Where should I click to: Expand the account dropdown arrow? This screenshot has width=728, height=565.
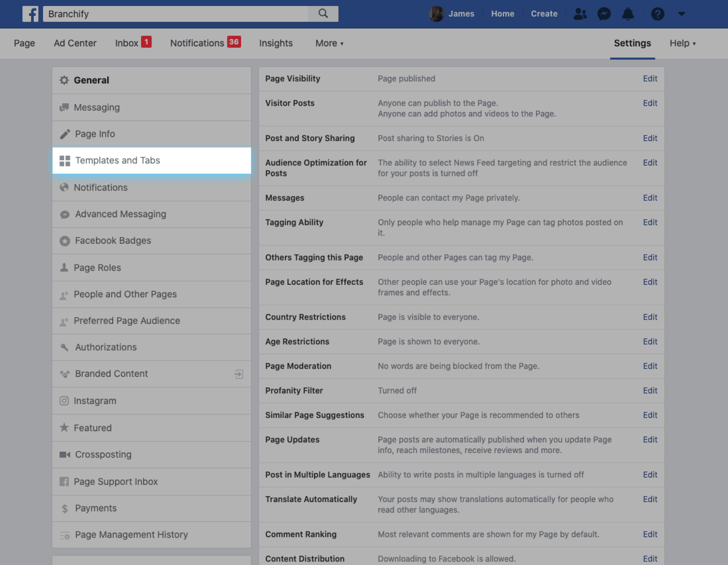[x=682, y=14]
